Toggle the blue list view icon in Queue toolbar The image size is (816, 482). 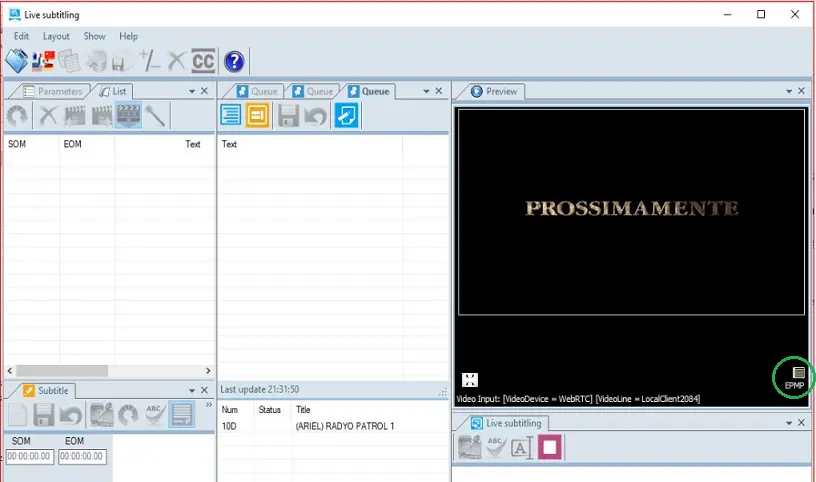click(x=231, y=116)
